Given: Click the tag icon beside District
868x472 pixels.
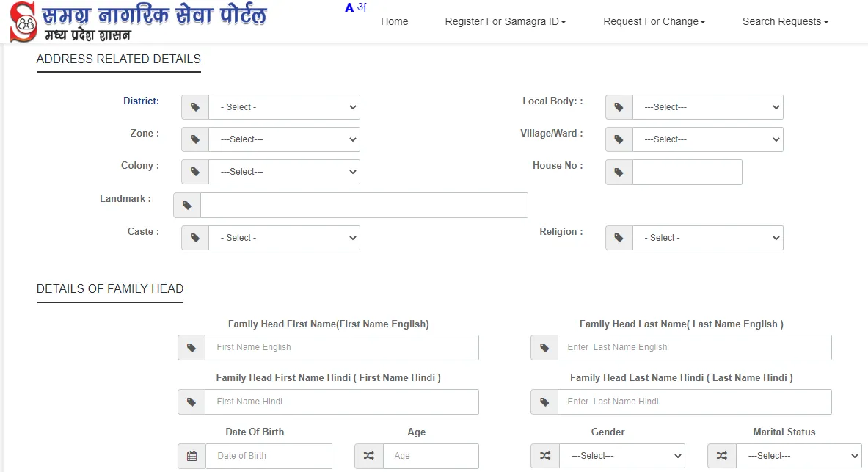Looking at the screenshot, I should [195, 107].
